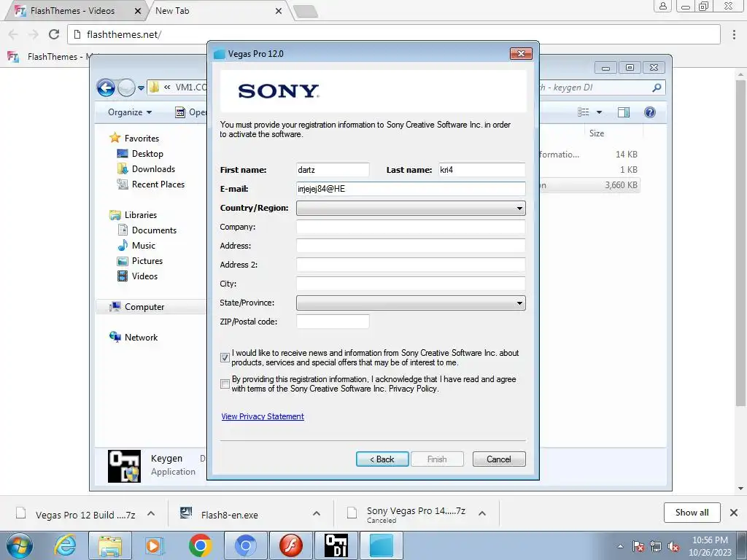Open view options dropdown arrow in Explorer
This screenshot has width=747, height=560.
600,112
